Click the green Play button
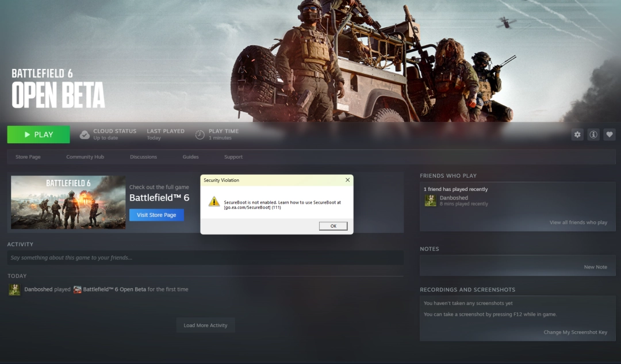 coord(39,135)
